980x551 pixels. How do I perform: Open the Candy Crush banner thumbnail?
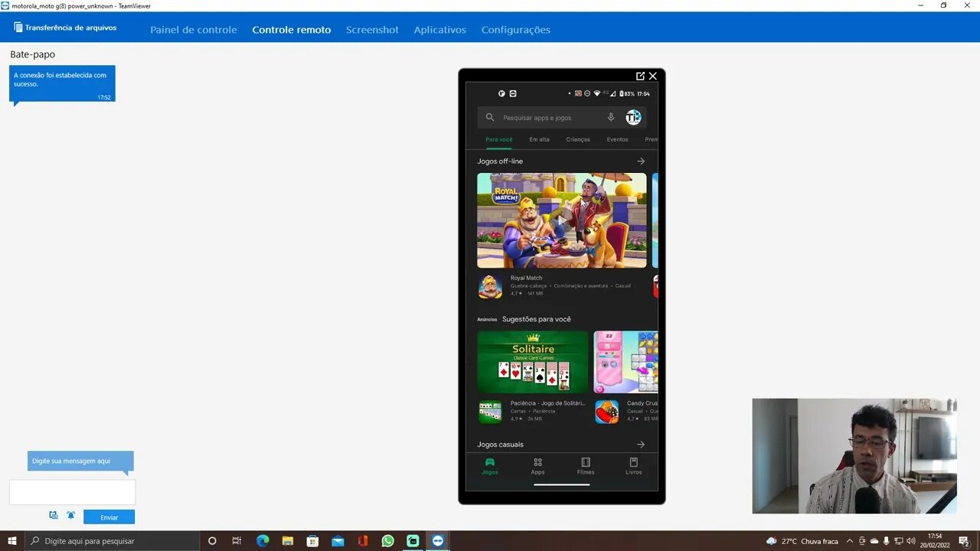coord(626,362)
